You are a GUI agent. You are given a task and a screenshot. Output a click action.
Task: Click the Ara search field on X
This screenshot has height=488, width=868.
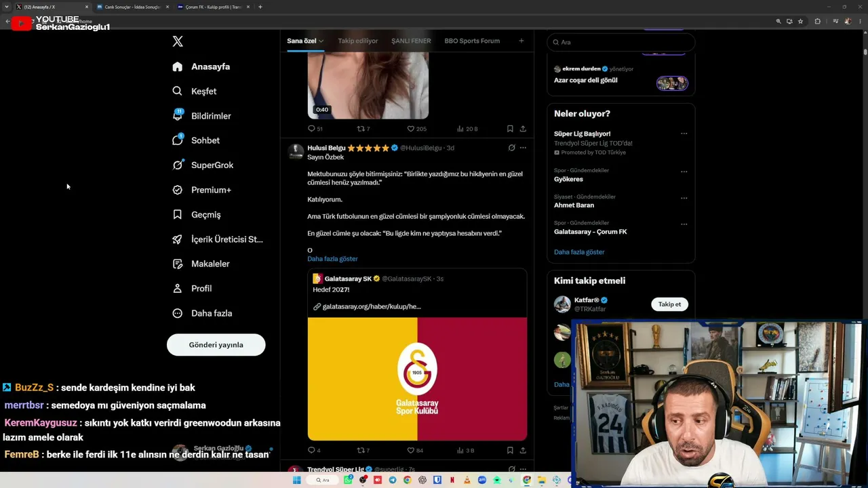[x=621, y=42]
